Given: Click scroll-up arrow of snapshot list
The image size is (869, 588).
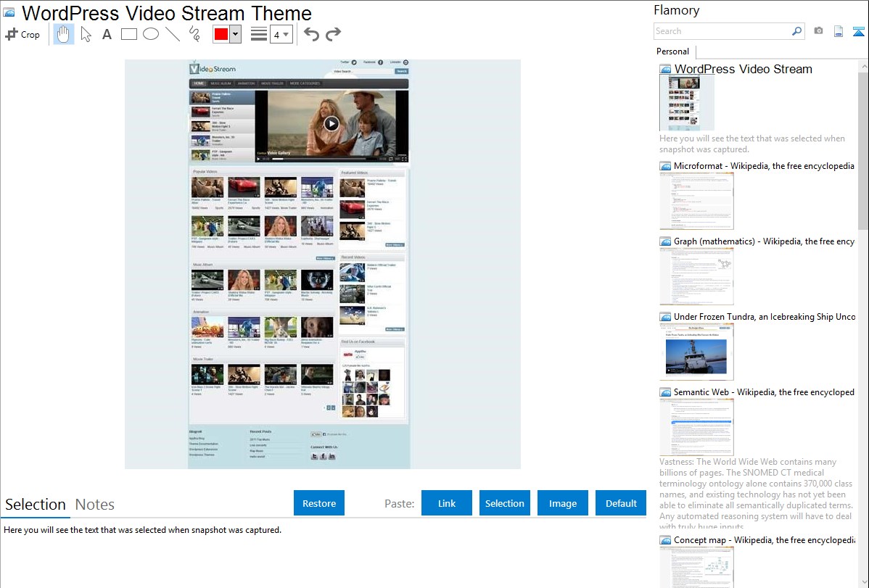Looking at the screenshot, I should 863,67.
